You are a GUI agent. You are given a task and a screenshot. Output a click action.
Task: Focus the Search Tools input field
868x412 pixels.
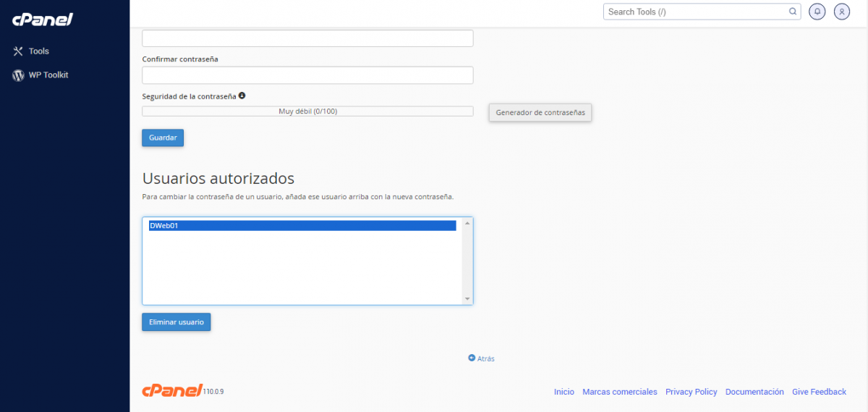(694, 12)
